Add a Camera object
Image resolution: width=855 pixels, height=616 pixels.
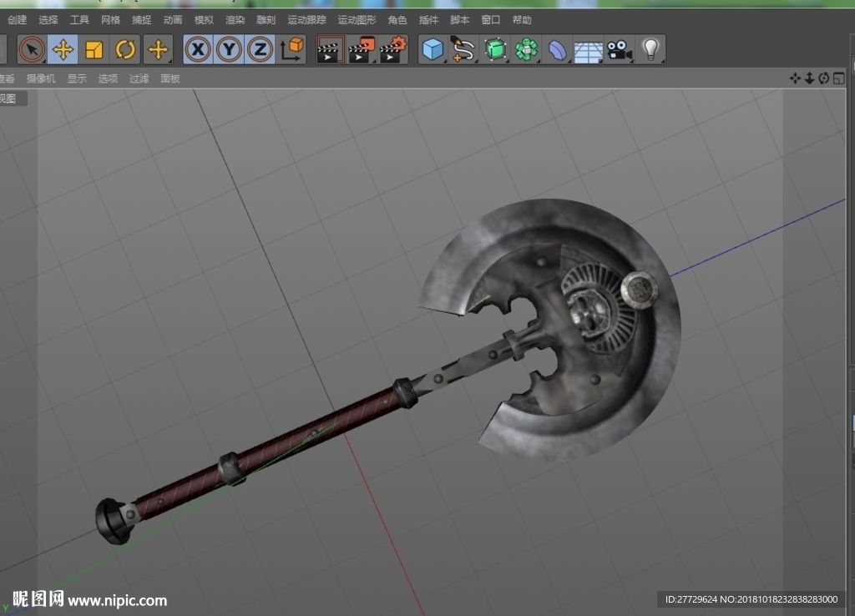620,49
